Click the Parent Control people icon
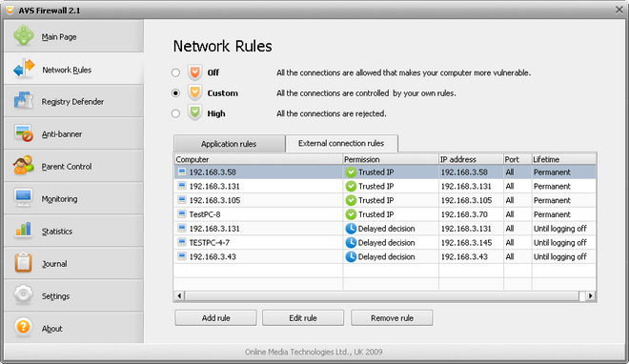This screenshot has width=629, height=364. click(24, 166)
